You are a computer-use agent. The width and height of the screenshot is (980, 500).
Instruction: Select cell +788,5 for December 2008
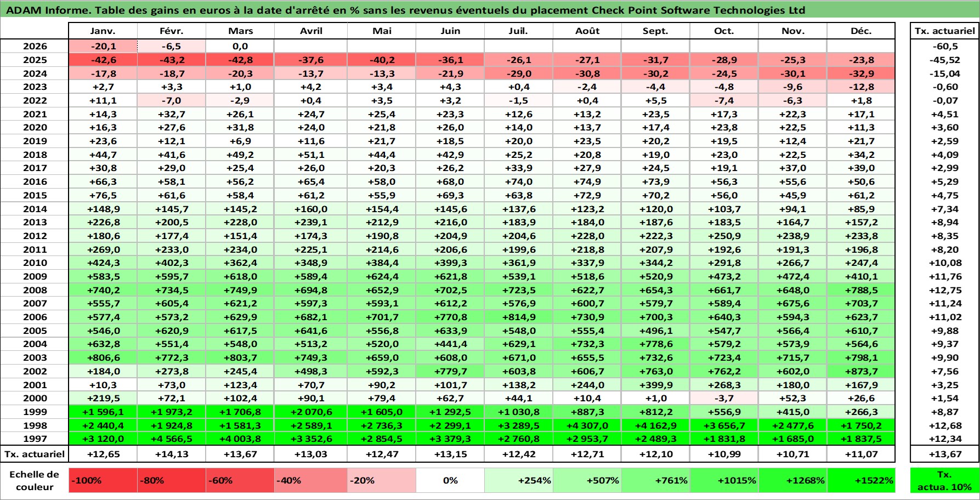861,290
